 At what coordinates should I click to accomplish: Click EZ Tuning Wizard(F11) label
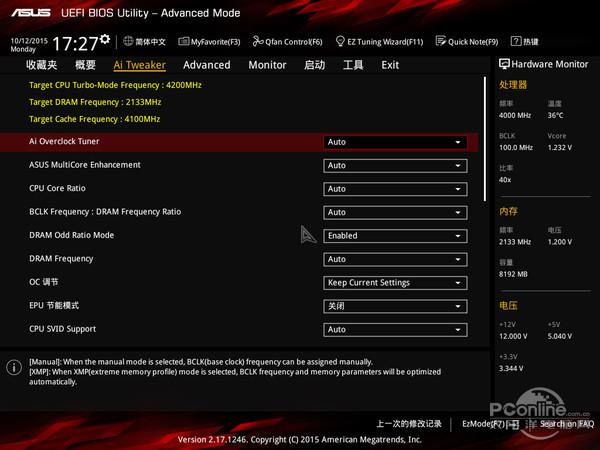385,42
